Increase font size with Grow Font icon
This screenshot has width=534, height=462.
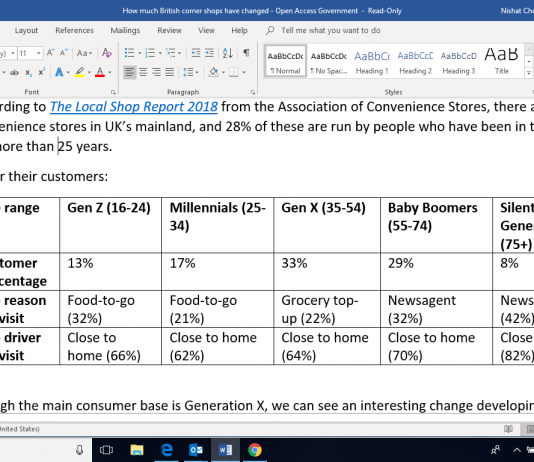(51, 53)
